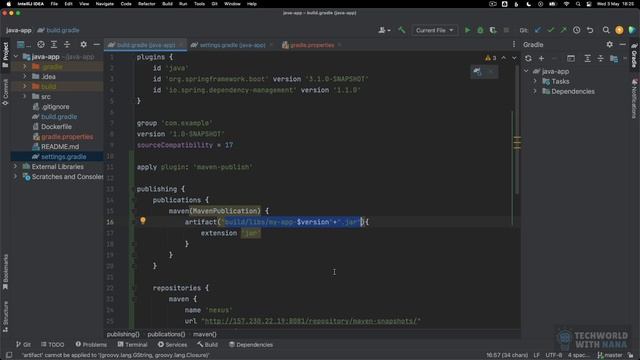The height and width of the screenshot is (360, 640).
Task: Open the Tools menu
Action: click(x=199, y=4)
